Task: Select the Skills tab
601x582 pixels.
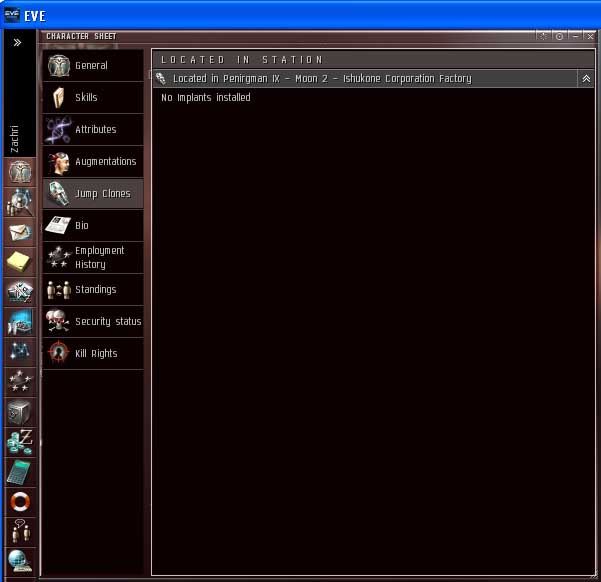Action: (x=93, y=97)
